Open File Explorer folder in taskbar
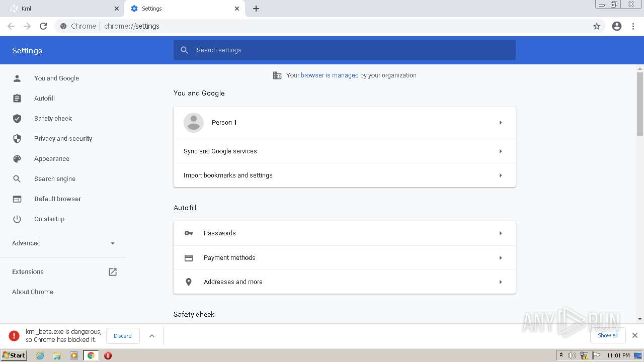 coord(57,355)
